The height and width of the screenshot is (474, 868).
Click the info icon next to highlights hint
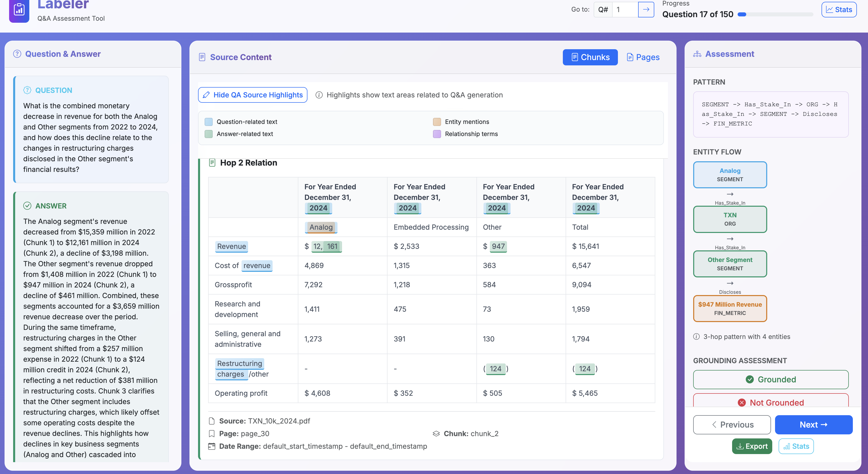coord(319,95)
